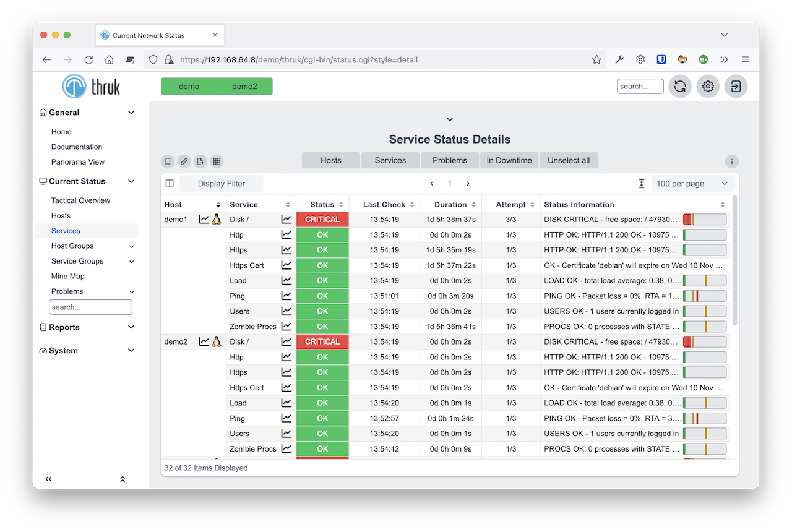This screenshot has height=532, width=792.
Task: Collapse the sidebar with the double-left arrow
Action: point(49,479)
